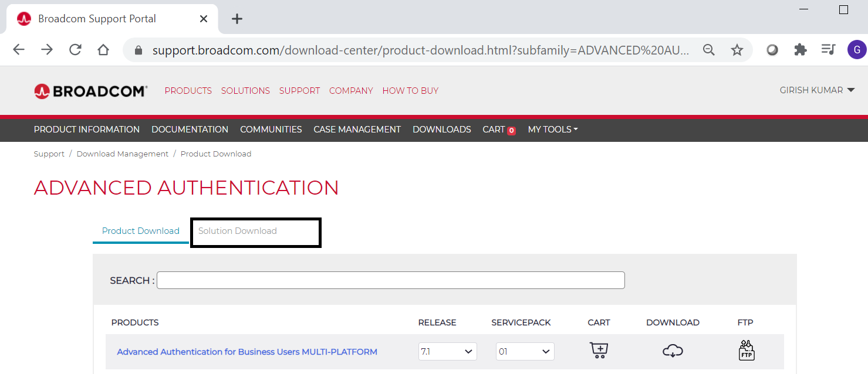Click the Broadcom logo

coord(90,91)
